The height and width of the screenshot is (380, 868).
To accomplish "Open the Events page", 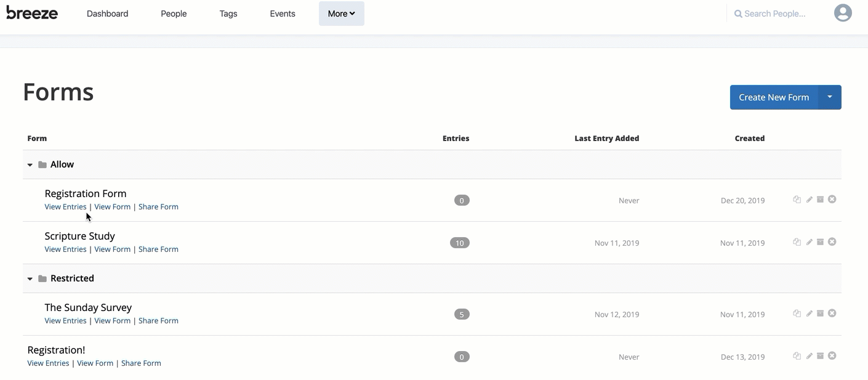I will tap(283, 14).
